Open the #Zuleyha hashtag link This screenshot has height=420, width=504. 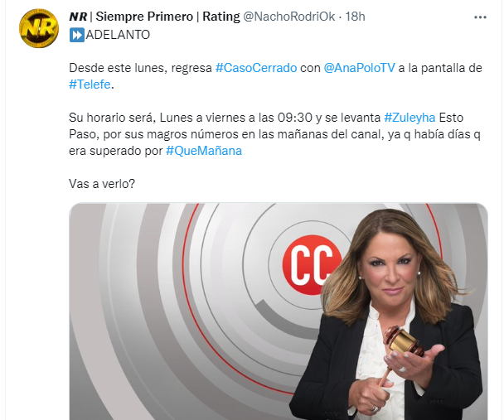(x=409, y=118)
